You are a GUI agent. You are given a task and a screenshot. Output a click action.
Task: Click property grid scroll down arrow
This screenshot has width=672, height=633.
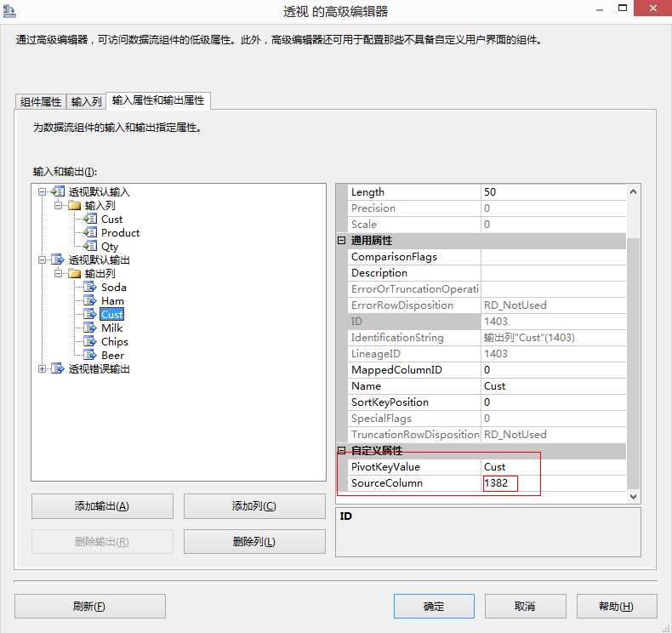click(x=633, y=496)
